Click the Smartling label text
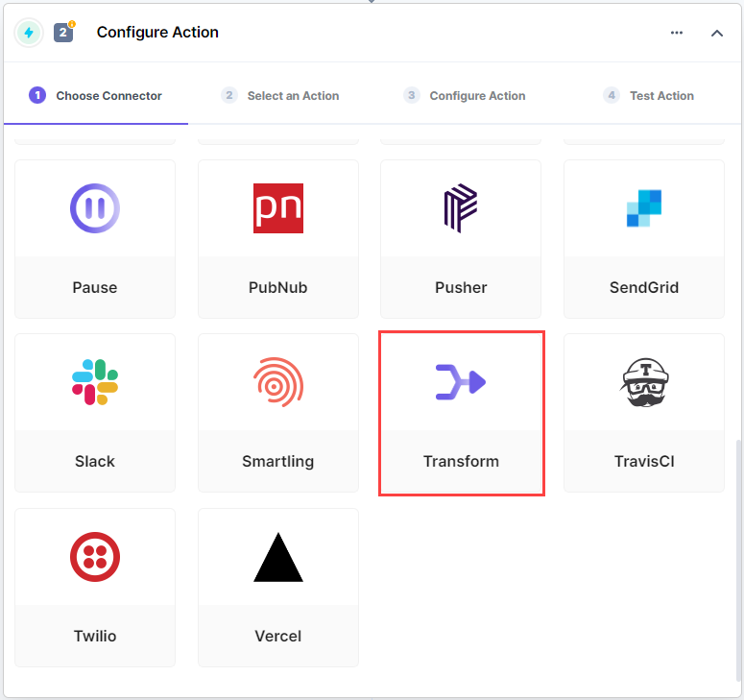The height and width of the screenshot is (700, 744). [x=278, y=461]
